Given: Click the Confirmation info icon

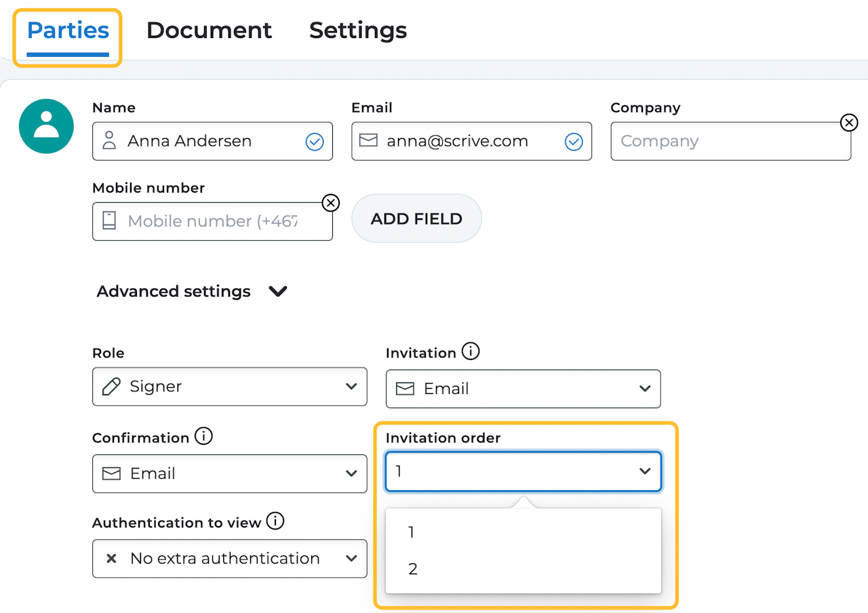Looking at the screenshot, I should tap(203, 437).
